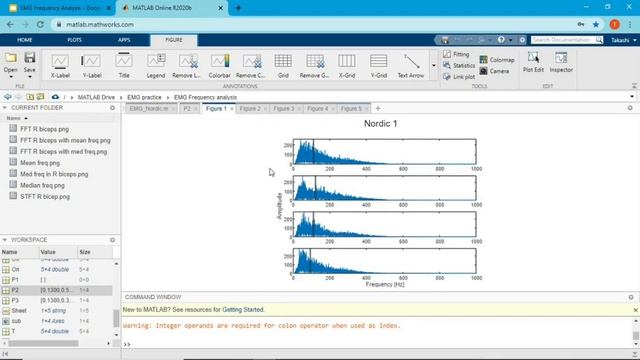Switch to the PLOTS ribbon tab
This screenshot has height=360, width=640.
tap(74, 40)
